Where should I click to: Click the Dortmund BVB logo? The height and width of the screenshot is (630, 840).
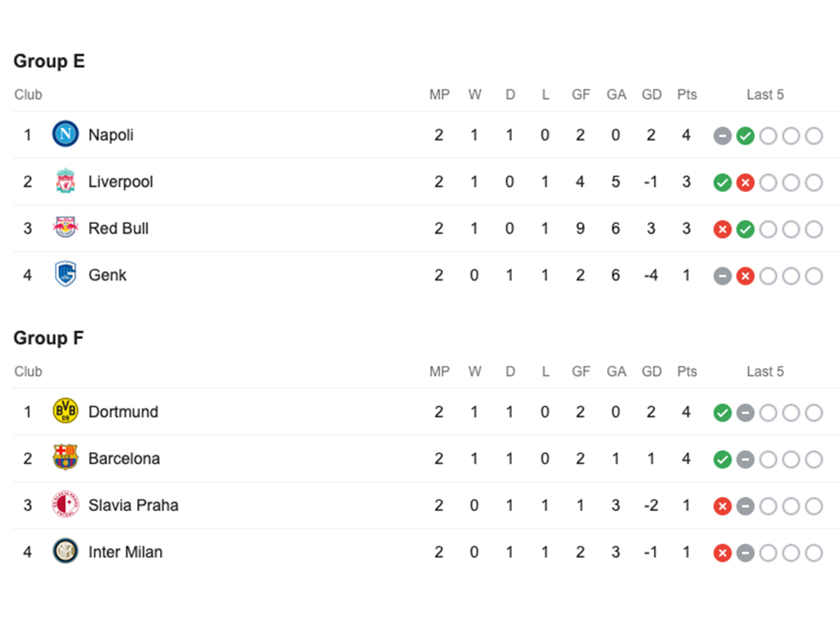[66, 412]
